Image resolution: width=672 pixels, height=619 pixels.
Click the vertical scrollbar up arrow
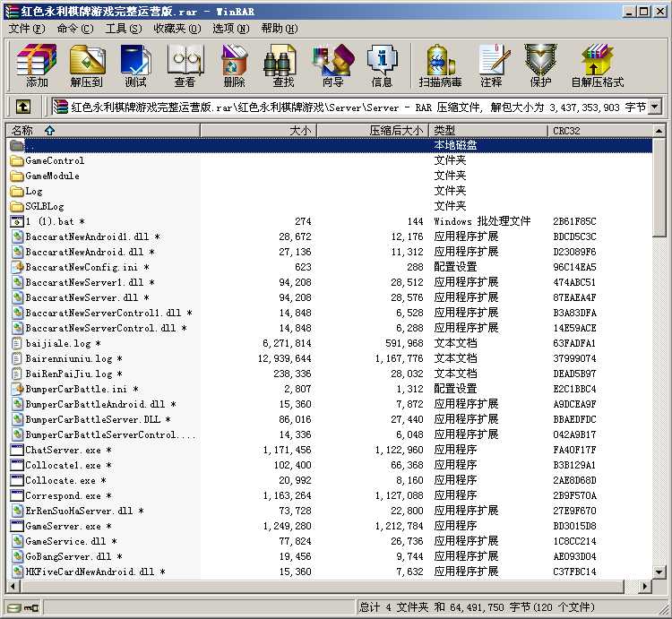click(659, 130)
